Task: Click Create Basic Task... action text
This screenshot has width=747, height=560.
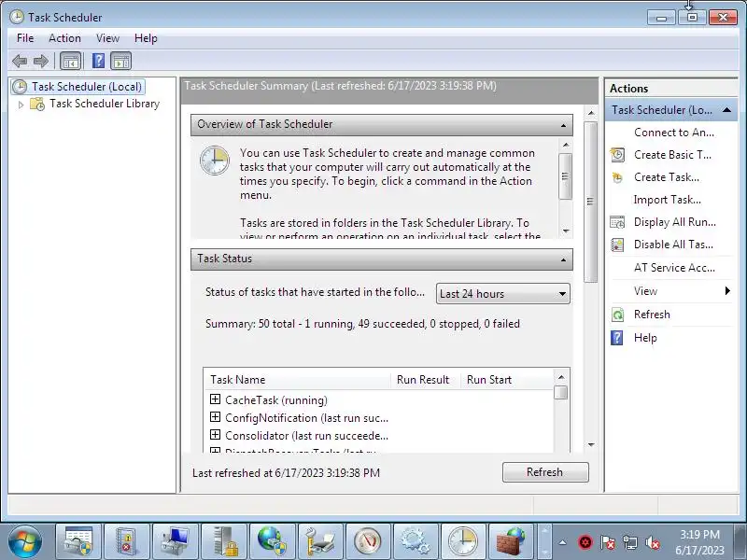Action: [672, 155]
